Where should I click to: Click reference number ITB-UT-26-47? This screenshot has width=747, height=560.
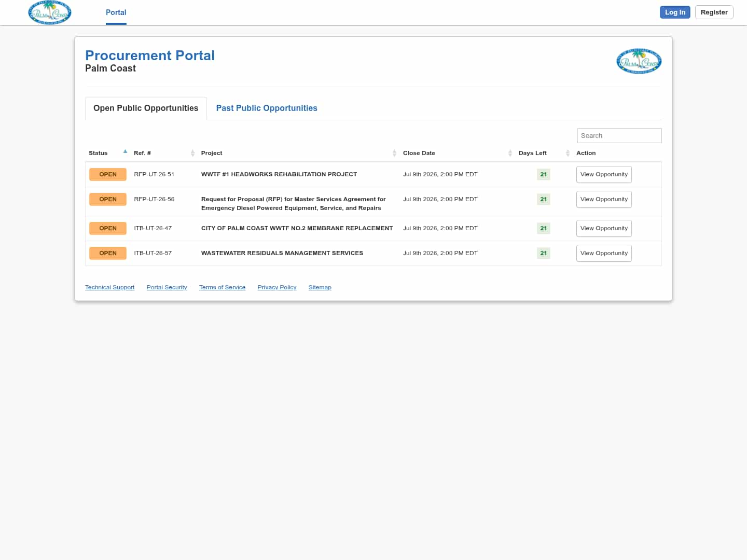[x=153, y=228]
